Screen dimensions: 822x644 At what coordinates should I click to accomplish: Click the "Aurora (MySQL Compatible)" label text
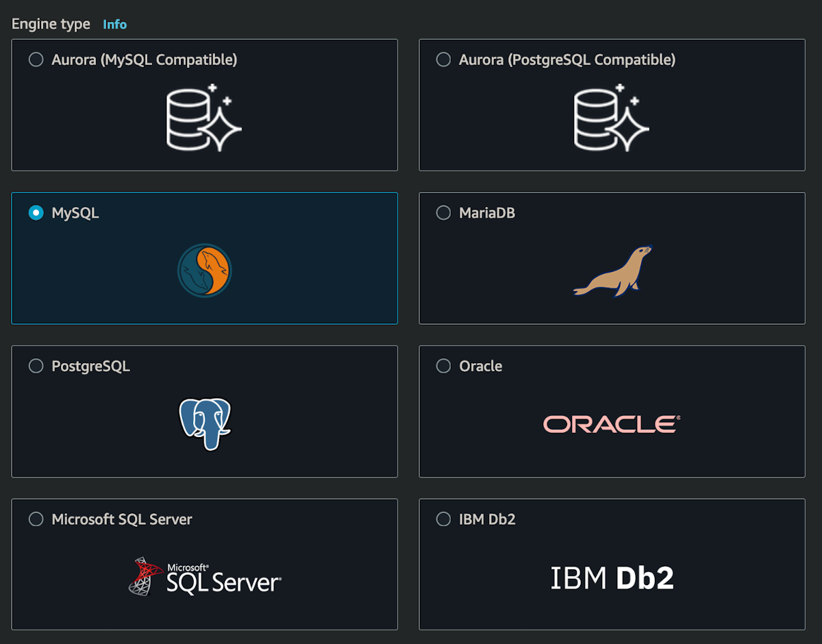[x=145, y=60]
